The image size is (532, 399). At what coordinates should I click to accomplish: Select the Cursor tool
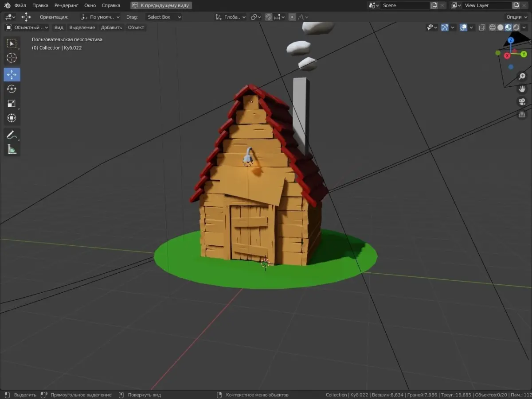(12, 58)
